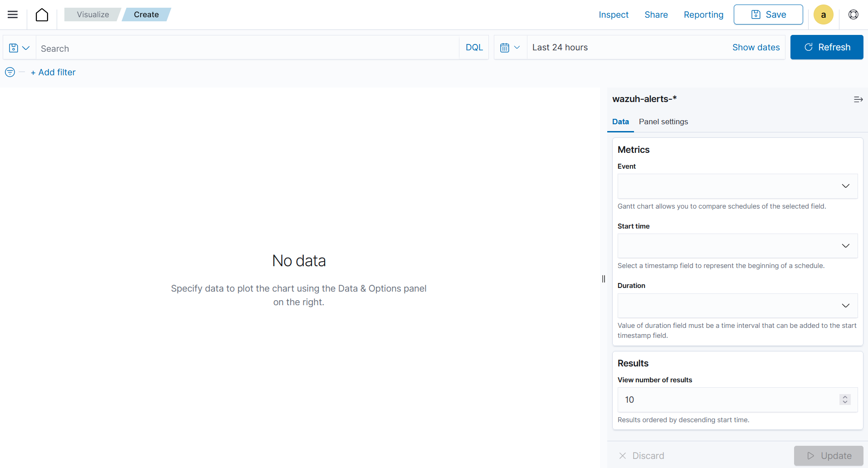The height and width of the screenshot is (468, 868).
Task: Select the Data tab
Action: tap(620, 122)
